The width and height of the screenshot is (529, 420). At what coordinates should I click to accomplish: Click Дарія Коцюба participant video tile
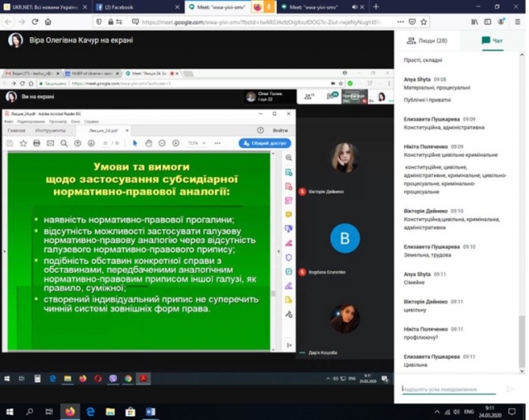coord(345,319)
